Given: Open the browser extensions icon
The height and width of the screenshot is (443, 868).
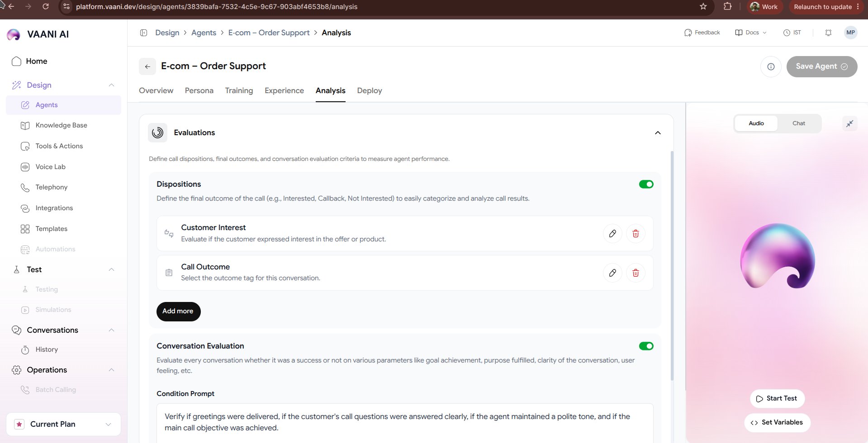Looking at the screenshot, I should coord(727,7).
